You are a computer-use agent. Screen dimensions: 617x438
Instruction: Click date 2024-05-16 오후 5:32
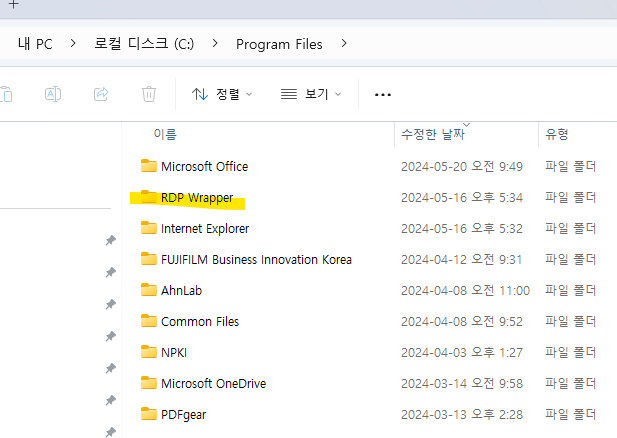[462, 229]
